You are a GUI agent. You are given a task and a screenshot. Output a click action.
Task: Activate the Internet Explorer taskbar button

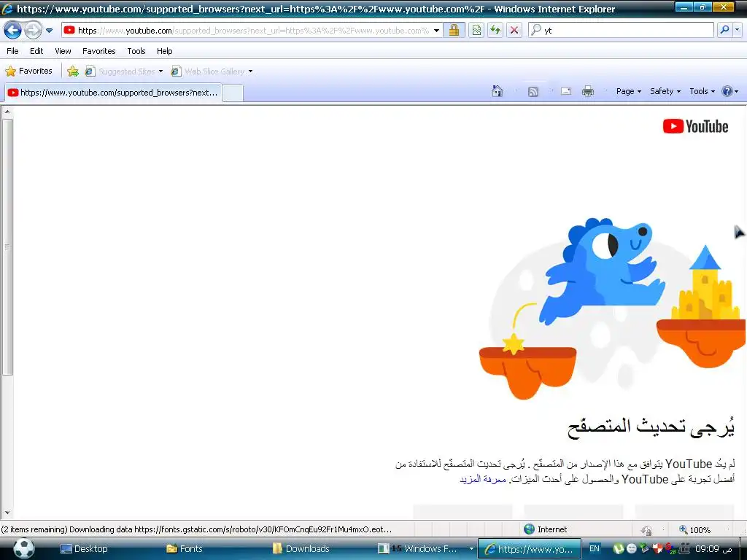coord(530,548)
